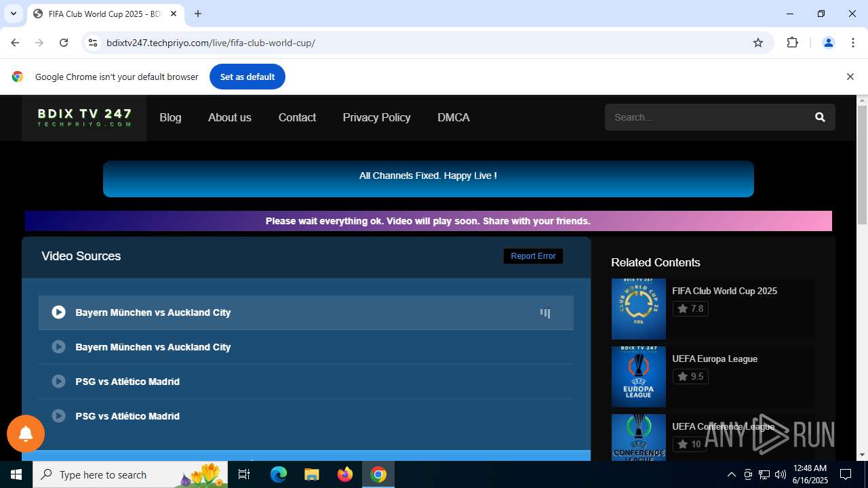The width and height of the screenshot is (868, 488).
Task: Click the 9.5 rating for UEFA Europa League
Action: [690, 376]
